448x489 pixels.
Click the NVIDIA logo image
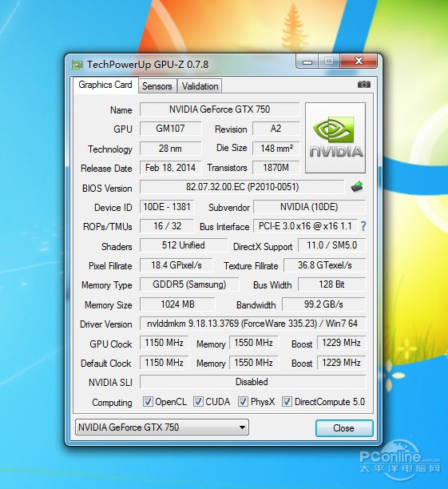click(x=335, y=138)
